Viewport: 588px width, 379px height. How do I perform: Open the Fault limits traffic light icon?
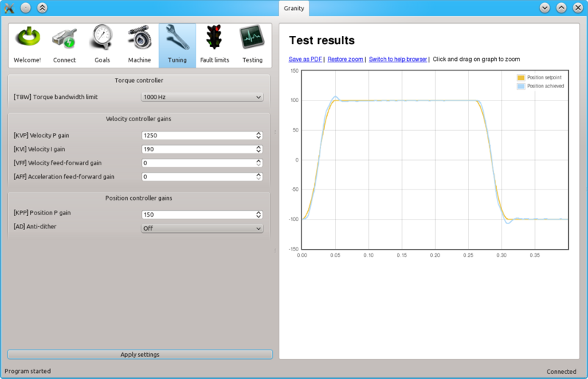[215, 45]
